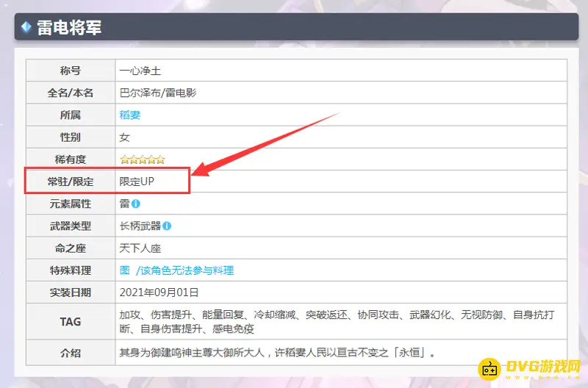
Task: Click the TAG row label
Action: pyautogui.click(x=71, y=323)
